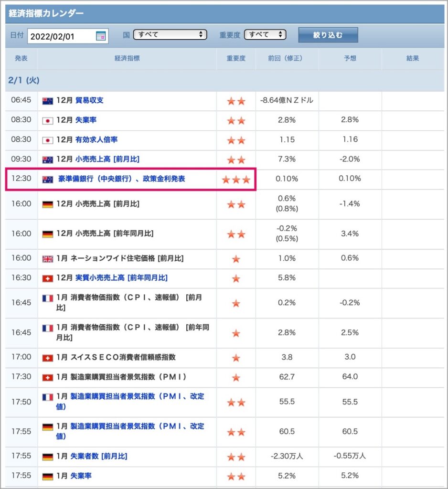Click the German flag beside 失業者数 [前月比]
The width and height of the screenshot is (448, 489).
[48, 457]
